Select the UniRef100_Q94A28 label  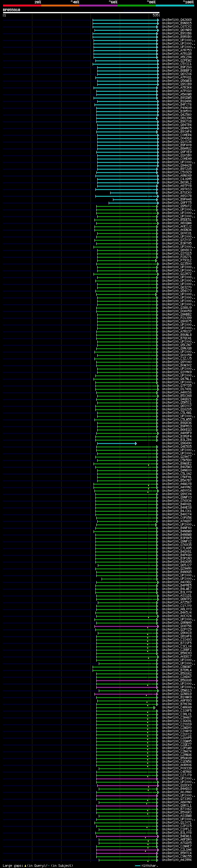pos(176,166)
